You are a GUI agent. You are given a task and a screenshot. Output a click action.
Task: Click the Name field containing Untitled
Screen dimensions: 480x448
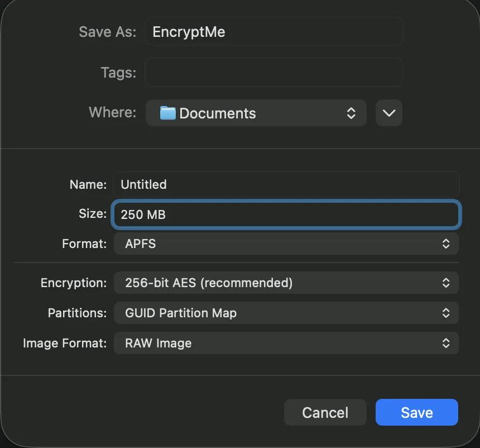pos(286,184)
